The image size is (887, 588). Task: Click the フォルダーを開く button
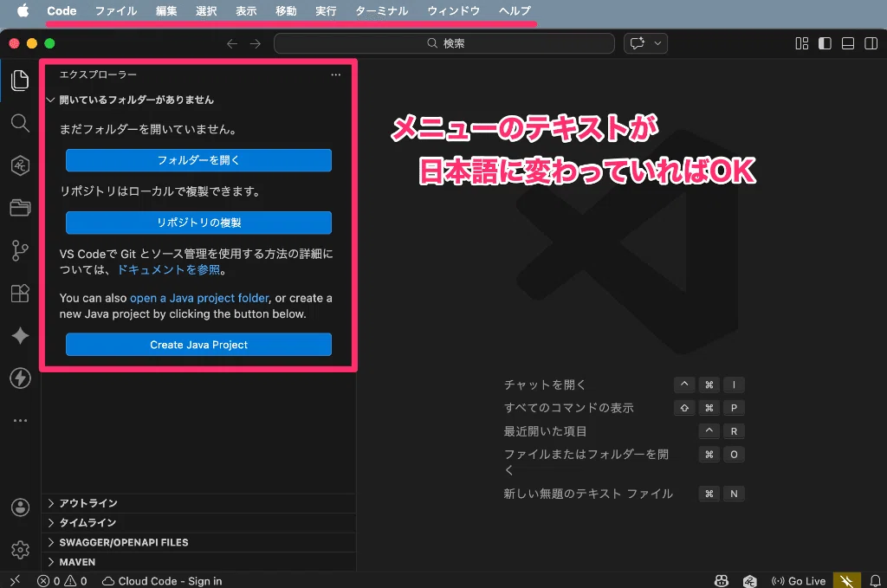(198, 160)
